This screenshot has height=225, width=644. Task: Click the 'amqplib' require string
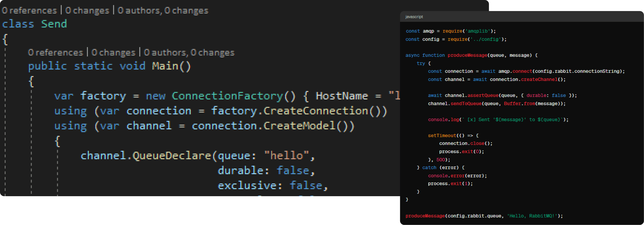(x=477, y=31)
